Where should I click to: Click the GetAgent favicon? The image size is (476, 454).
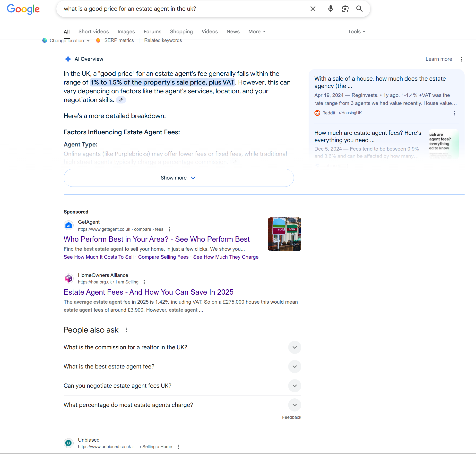coord(69,225)
